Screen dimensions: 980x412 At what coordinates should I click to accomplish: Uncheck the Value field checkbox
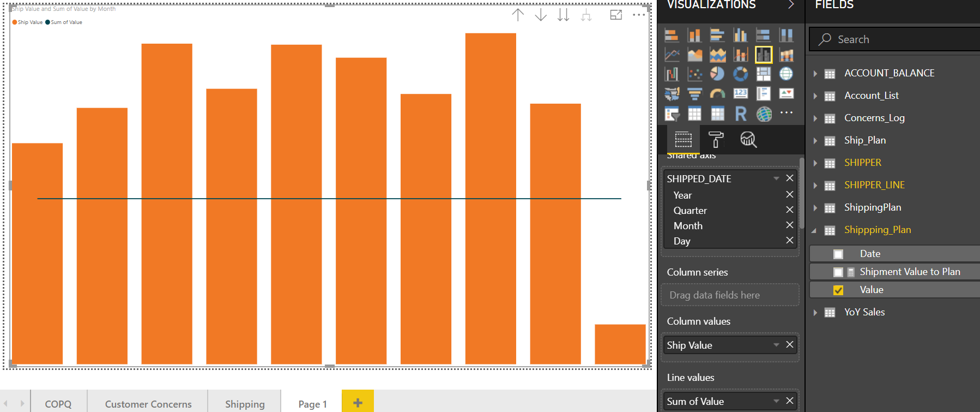click(838, 290)
